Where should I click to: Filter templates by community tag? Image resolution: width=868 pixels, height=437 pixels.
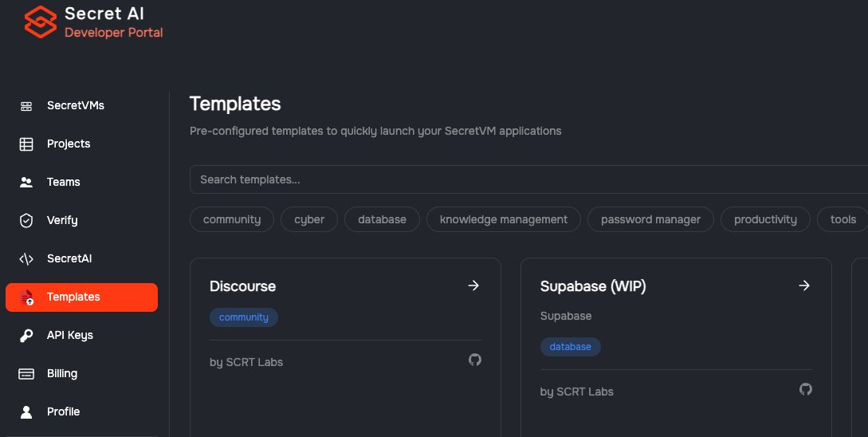(232, 219)
